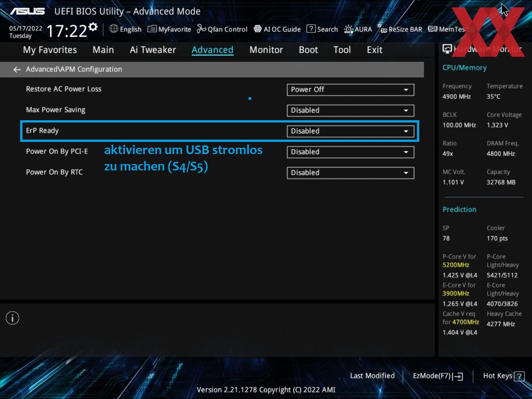The width and height of the screenshot is (532, 399).
Task: Go back using the left arrow
Action: 17,69
